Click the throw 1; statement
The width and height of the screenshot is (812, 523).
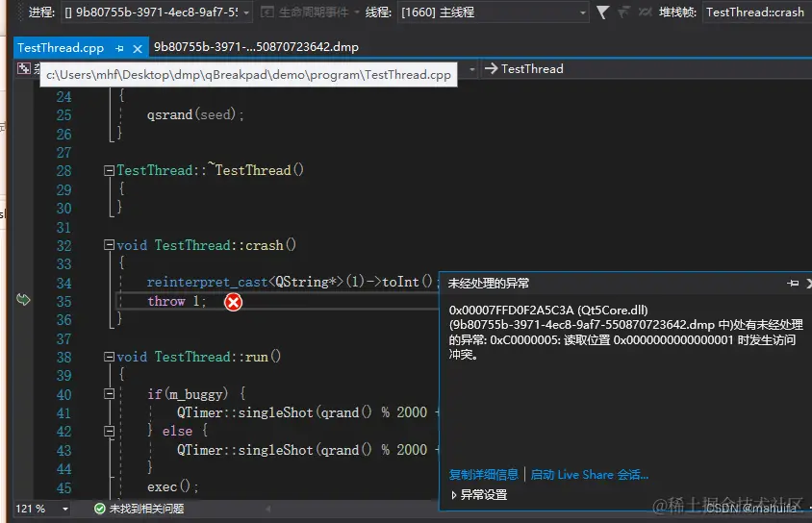pos(177,301)
